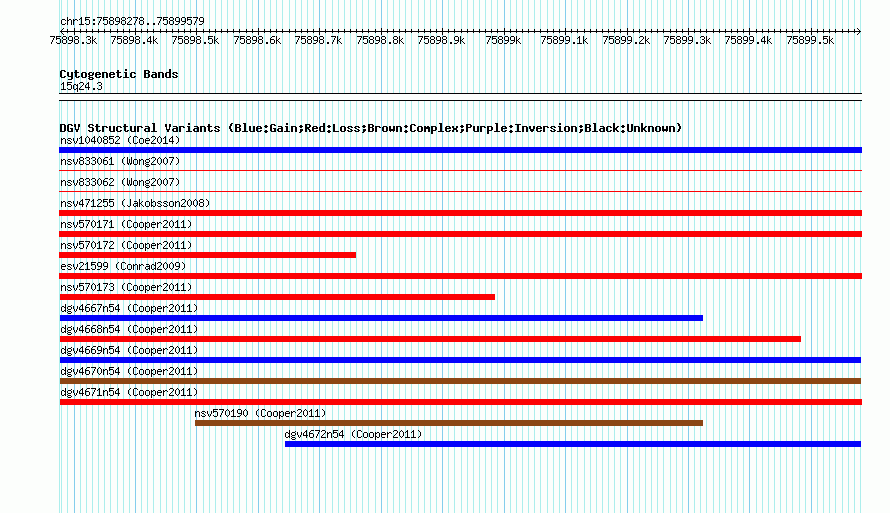Image resolution: width=890 pixels, height=513 pixels.
Task: Click the red nsv570171 loss bar
Action: tap(460, 234)
